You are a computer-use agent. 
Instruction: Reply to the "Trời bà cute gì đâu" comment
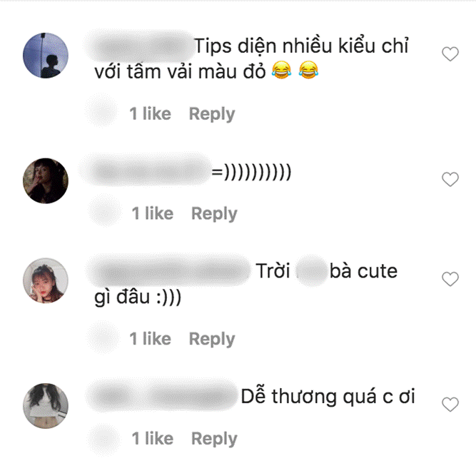(x=212, y=339)
